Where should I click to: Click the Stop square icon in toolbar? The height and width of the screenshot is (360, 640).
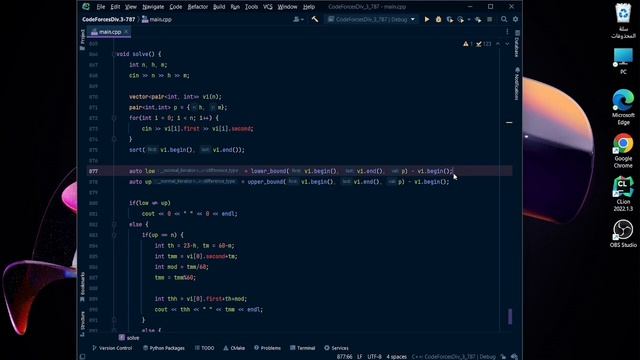(489, 19)
